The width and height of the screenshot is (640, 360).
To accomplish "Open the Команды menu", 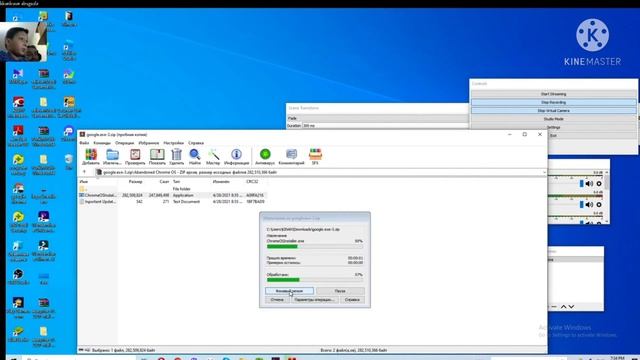I will [102, 143].
